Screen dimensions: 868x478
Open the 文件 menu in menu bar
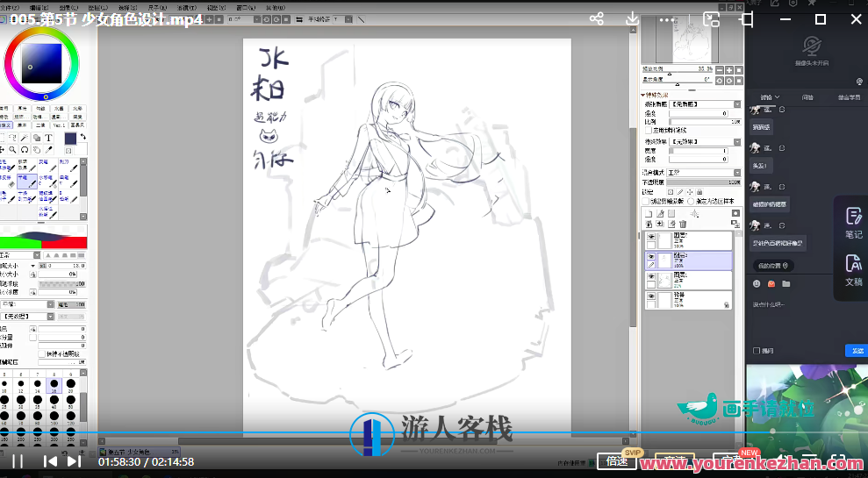10,7
